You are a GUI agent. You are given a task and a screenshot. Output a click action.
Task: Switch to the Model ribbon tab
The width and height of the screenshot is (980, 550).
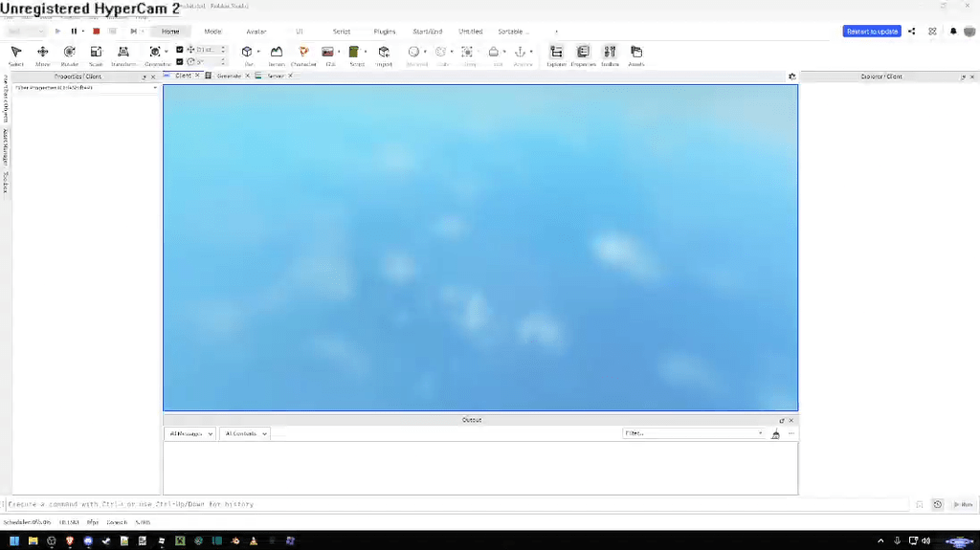pos(212,32)
